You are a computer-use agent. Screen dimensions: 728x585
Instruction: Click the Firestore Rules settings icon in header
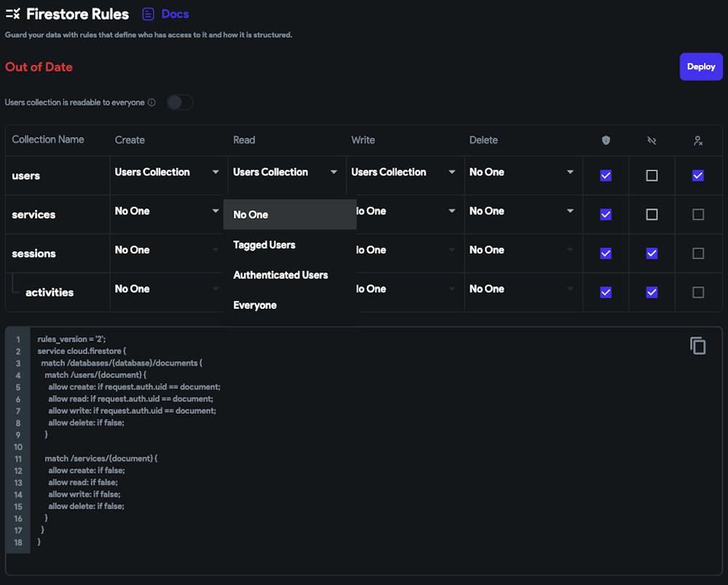(x=12, y=14)
